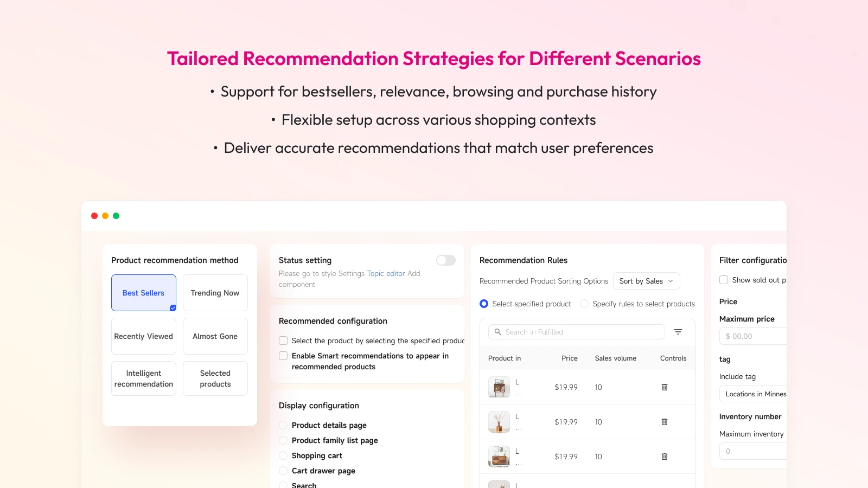Click the Maximum price input field
The width and height of the screenshot is (868, 488).
(753, 336)
